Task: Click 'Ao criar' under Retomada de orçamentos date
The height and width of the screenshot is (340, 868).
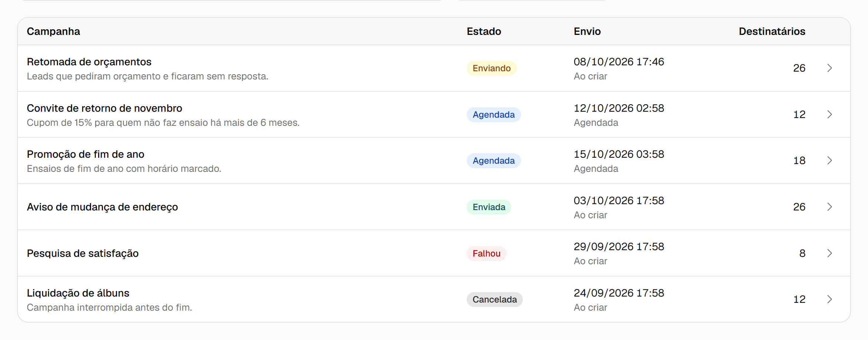Action: [x=590, y=76]
